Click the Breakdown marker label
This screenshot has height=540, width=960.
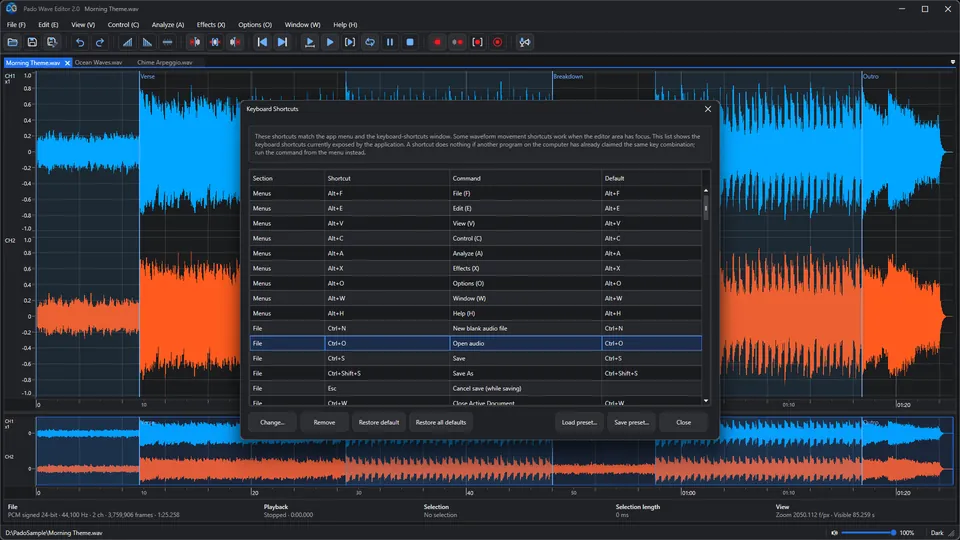pyautogui.click(x=568, y=77)
